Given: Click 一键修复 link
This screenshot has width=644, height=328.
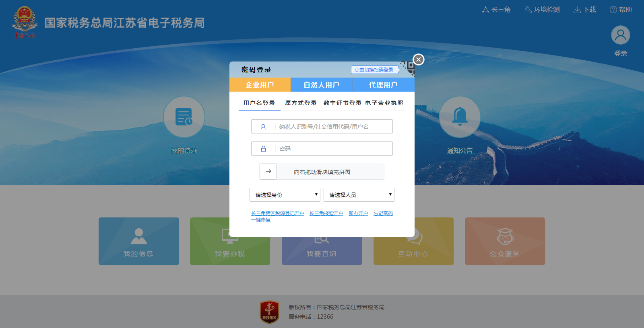Looking at the screenshot, I should pos(261,220).
